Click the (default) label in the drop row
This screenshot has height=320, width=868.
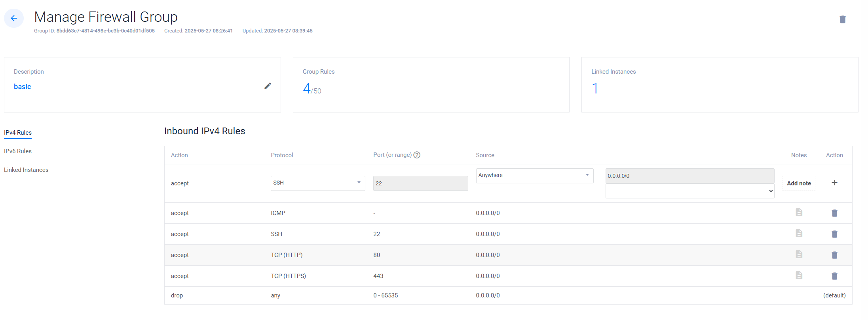pos(834,295)
